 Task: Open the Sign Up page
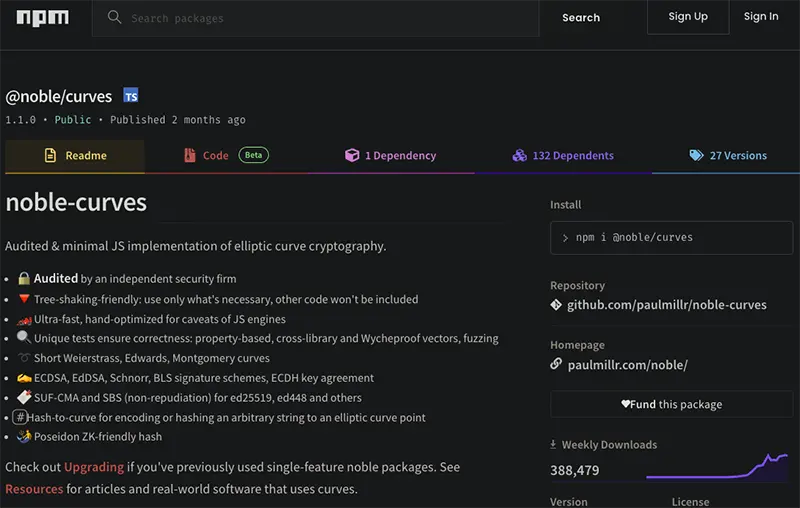click(x=688, y=17)
